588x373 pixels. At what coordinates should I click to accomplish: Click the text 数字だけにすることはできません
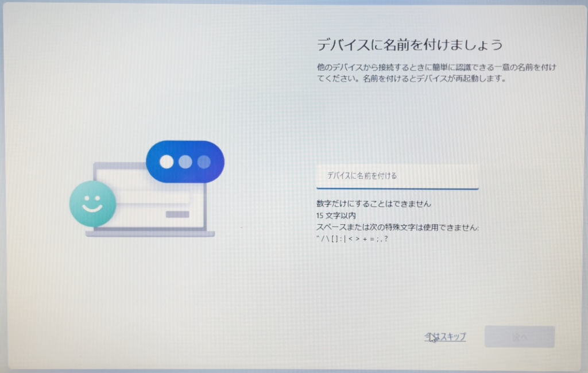click(x=373, y=204)
